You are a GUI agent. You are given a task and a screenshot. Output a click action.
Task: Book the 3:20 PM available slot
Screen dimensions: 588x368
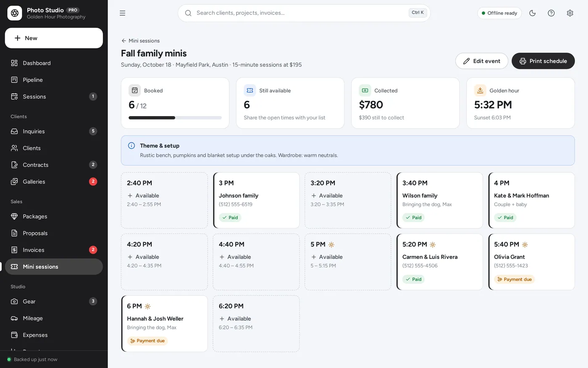point(348,200)
